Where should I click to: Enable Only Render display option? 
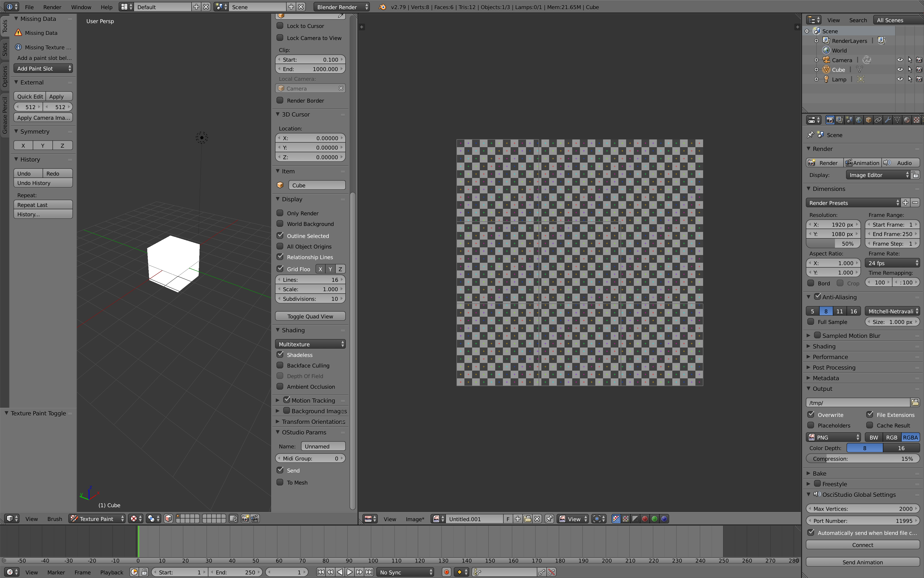(280, 213)
